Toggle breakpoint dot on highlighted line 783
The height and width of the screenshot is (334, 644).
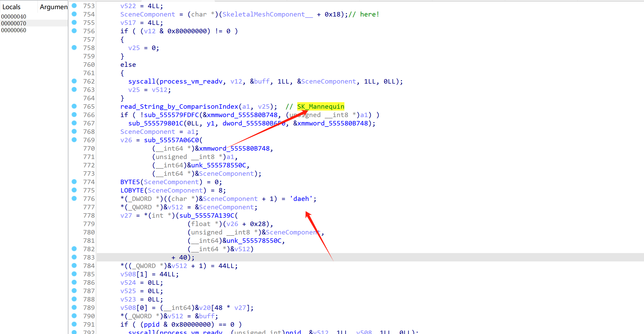(x=74, y=257)
